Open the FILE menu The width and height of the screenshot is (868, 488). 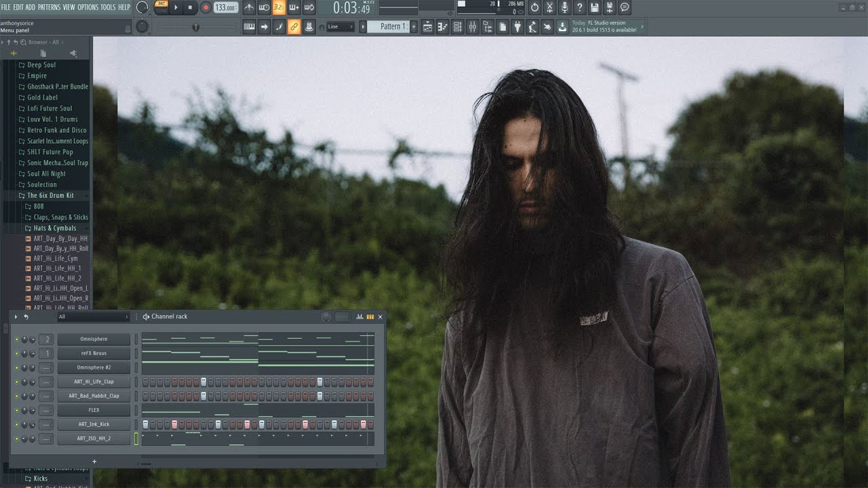tap(7, 7)
